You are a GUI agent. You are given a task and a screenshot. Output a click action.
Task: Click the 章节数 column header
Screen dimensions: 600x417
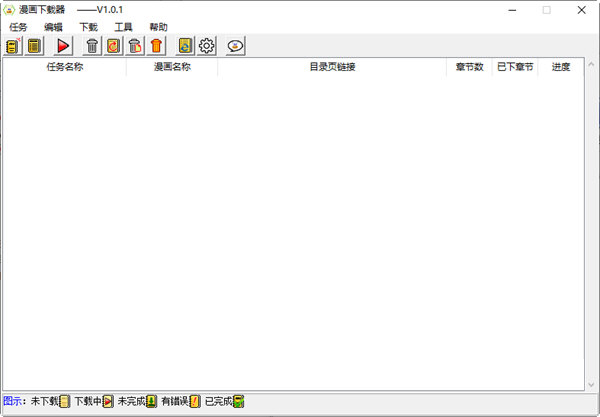pyautogui.click(x=470, y=67)
